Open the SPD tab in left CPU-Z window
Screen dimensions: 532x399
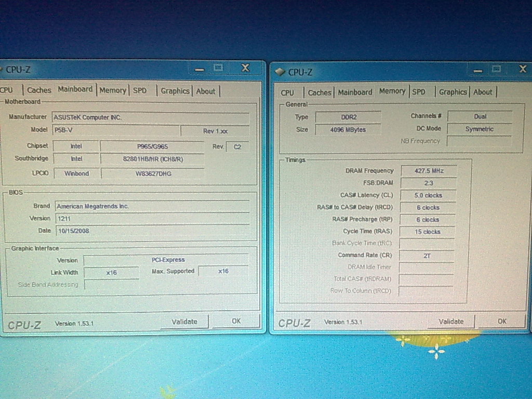[140, 90]
